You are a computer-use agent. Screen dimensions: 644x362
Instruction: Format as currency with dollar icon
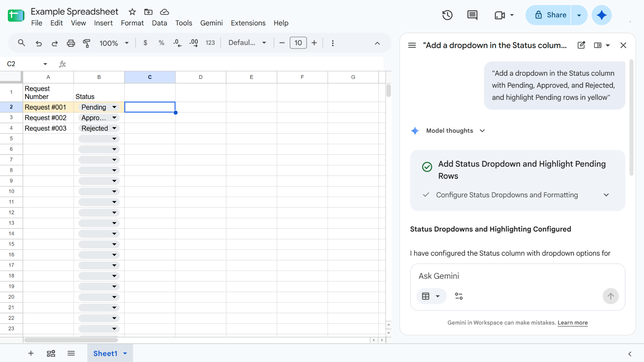(145, 43)
